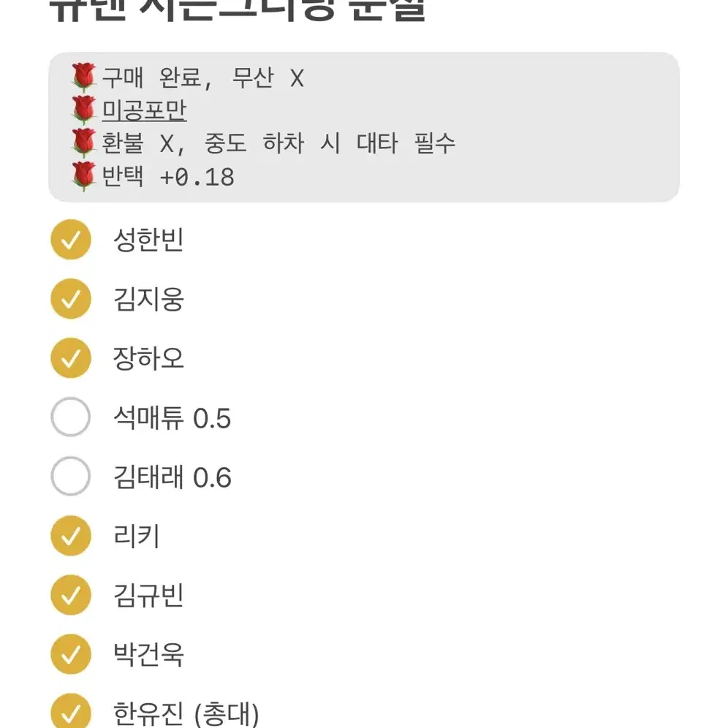Tap the 환불 X, 중도 하차 line
The image size is (728, 728).
click(x=278, y=143)
